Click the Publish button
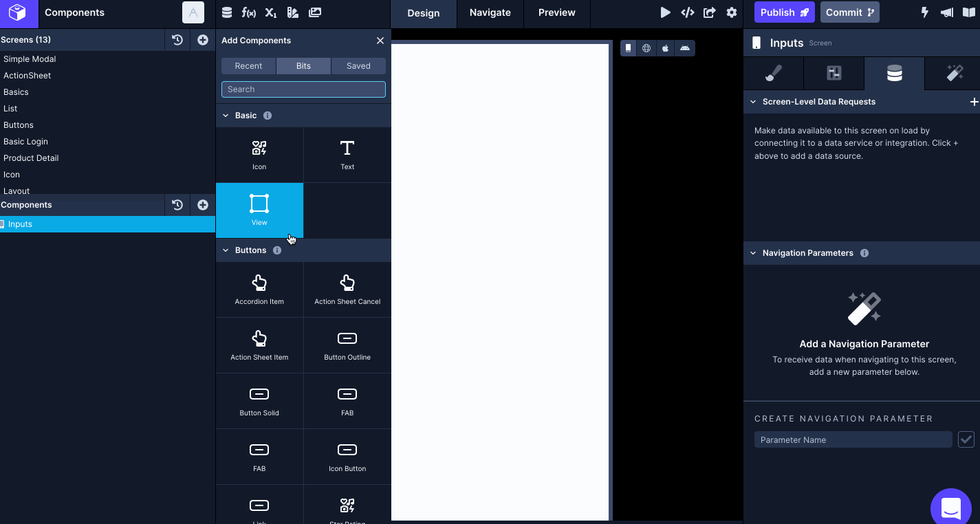This screenshot has width=980, height=524. [785, 12]
